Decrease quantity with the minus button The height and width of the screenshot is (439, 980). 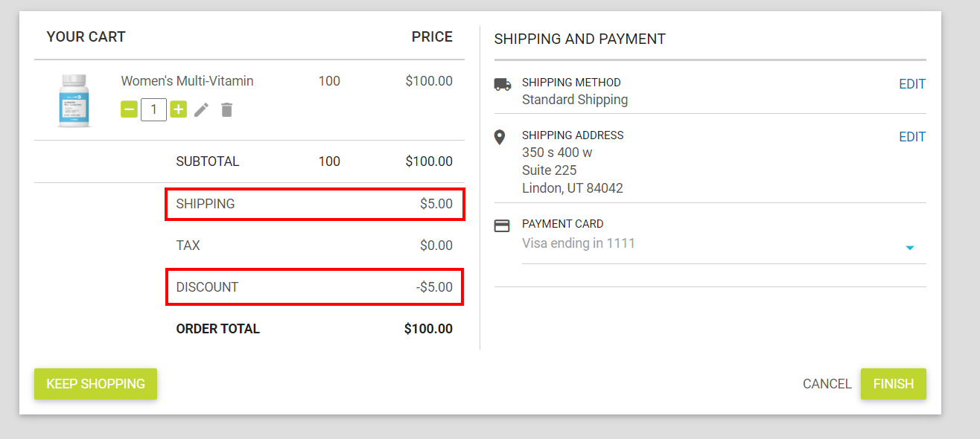(x=129, y=110)
